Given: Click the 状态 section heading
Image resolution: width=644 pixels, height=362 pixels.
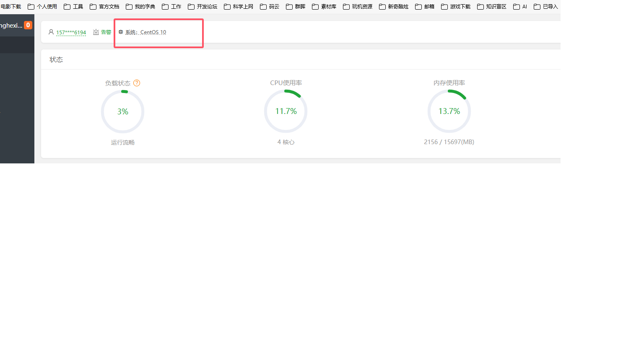Looking at the screenshot, I should pos(56,59).
